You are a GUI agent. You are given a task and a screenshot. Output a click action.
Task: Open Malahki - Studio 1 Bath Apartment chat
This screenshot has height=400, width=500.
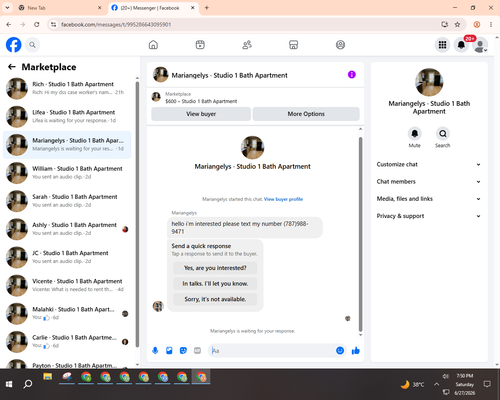click(x=67, y=313)
